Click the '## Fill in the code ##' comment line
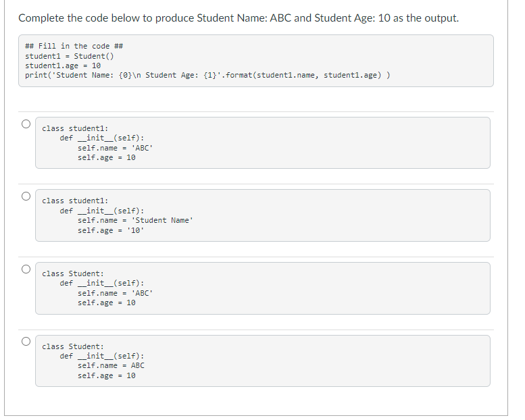This screenshot has height=420, width=525. tap(74, 46)
